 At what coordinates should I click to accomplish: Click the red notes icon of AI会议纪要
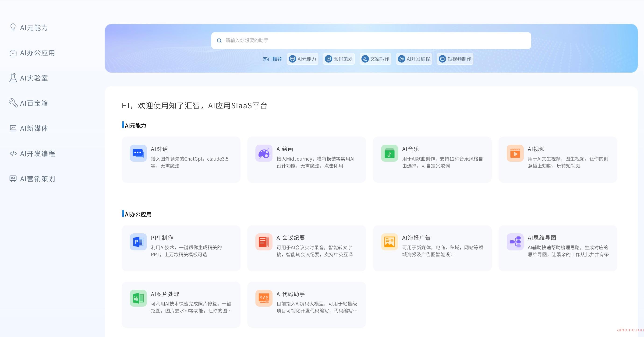click(x=264, y=242)
